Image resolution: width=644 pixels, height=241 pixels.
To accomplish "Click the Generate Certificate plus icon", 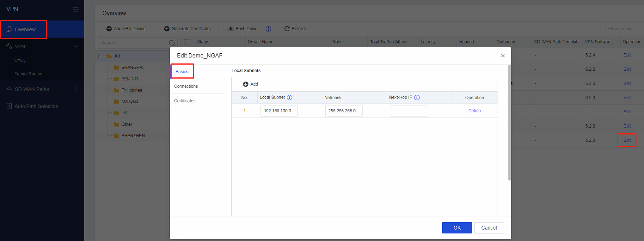I will [x=167, y=29].
